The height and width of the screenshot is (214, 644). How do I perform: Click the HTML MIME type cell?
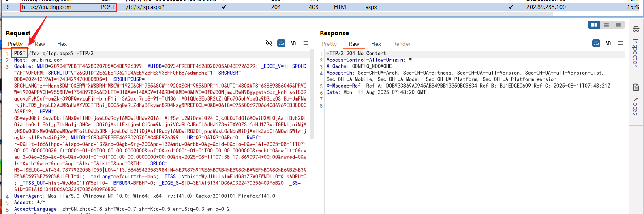pyautogui.click(x=341, y=7)
